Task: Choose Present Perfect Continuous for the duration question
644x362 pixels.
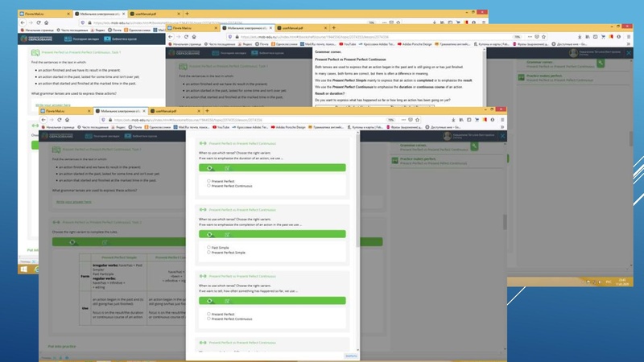Action: point(209,186)
